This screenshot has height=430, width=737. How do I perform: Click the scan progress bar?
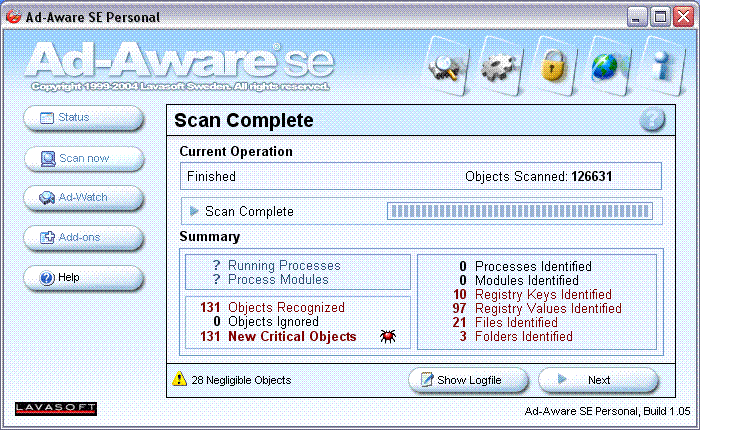(519, 211)
